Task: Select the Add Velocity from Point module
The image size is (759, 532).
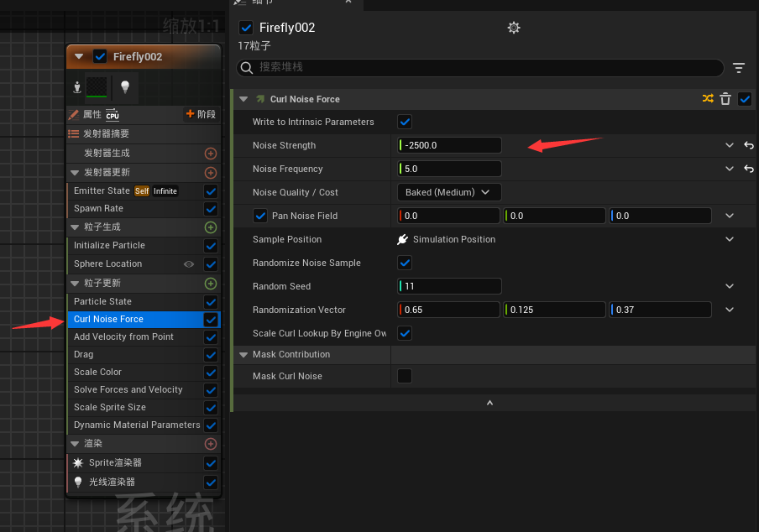Action: (144, 337)
